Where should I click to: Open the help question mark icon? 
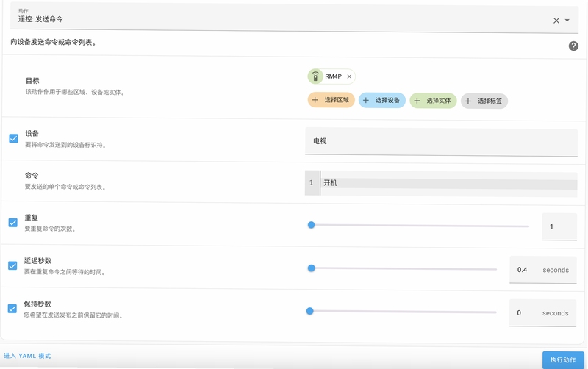(x=573, y=46)
